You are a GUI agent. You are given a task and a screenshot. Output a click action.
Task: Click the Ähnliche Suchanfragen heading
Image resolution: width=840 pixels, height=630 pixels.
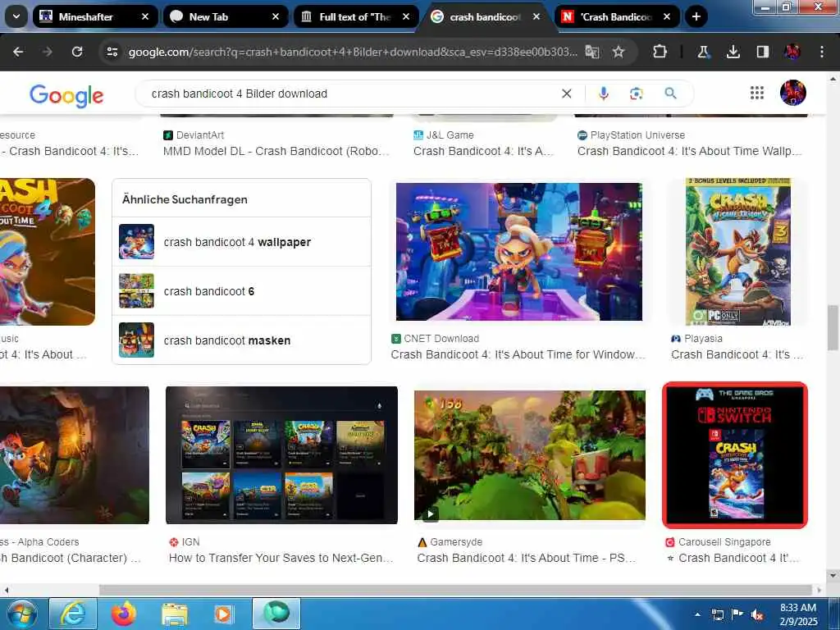click(x=185, y=199)
